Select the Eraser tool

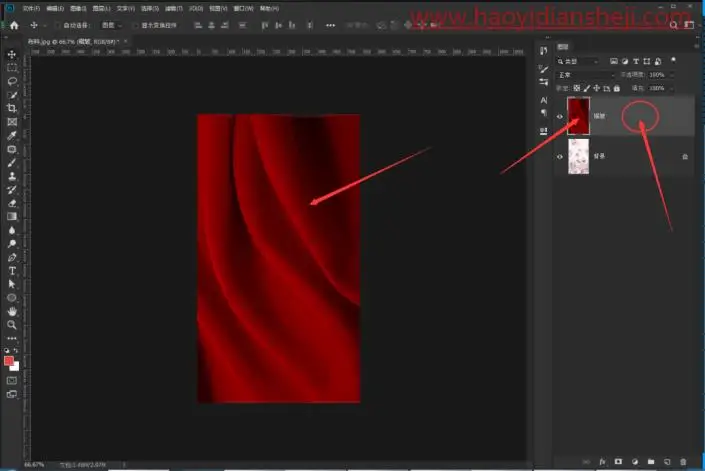(12, 203)
